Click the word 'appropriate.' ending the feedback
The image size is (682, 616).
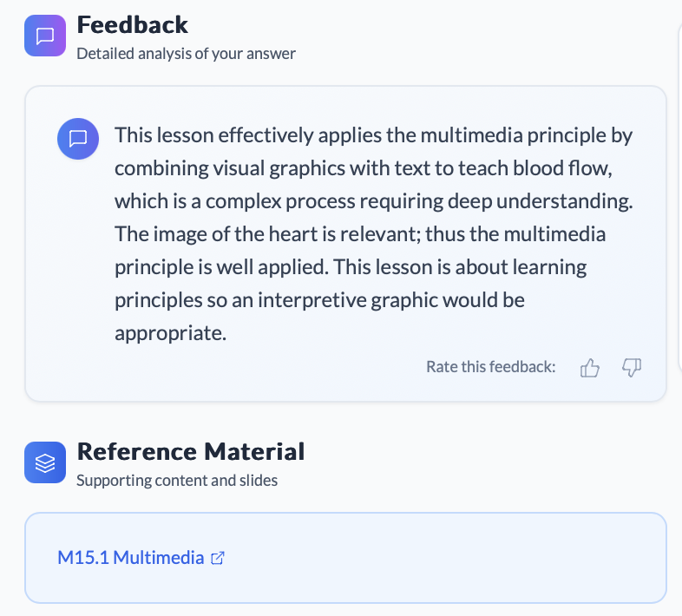(170, 333)
